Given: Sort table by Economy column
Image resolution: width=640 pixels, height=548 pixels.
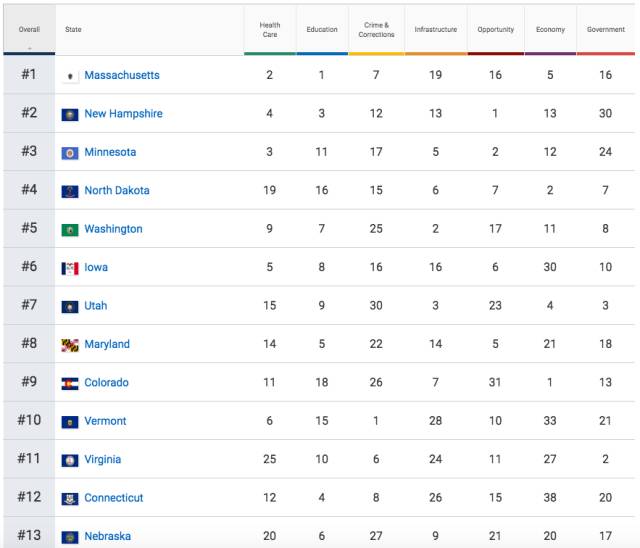Looking at the screenshot, I should click(550, 29).
